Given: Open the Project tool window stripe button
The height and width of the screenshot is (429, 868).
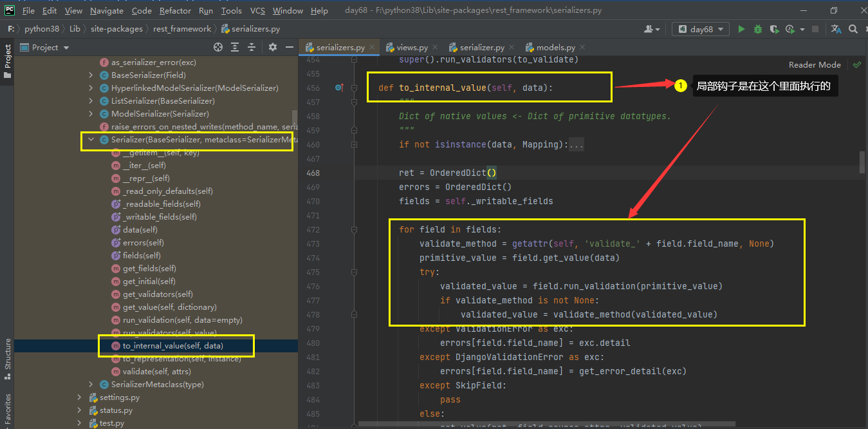Looking at the screenshot, I should pyautogui.click(x=7, y=62).
